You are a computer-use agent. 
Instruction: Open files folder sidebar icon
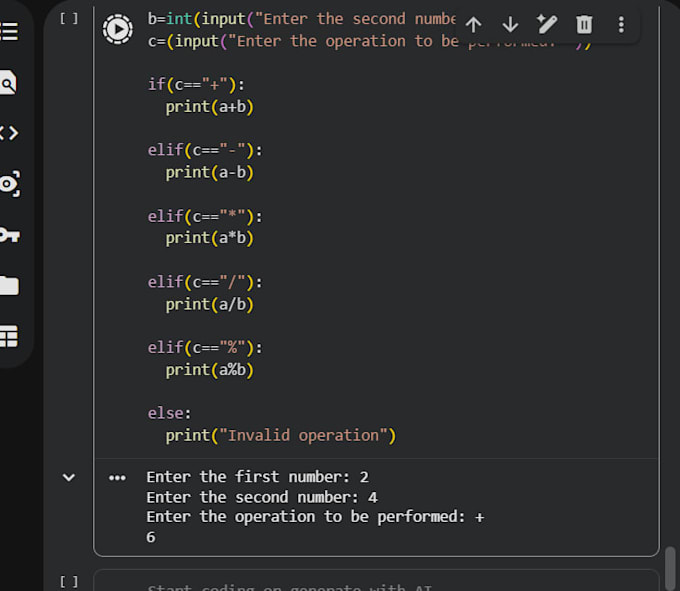tap(9, 285)
